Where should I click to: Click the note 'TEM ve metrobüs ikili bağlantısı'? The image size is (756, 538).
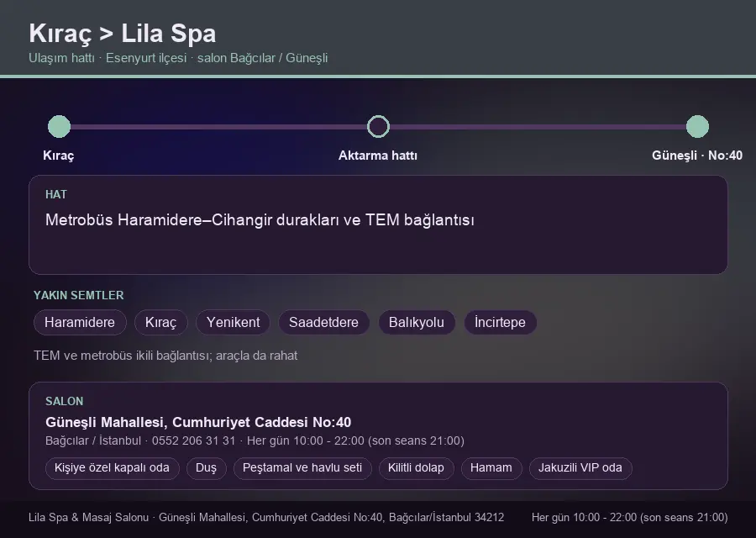tap(122, 356)
